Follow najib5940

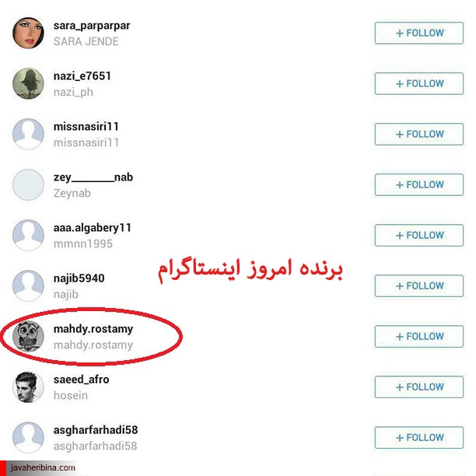[419, 285]
